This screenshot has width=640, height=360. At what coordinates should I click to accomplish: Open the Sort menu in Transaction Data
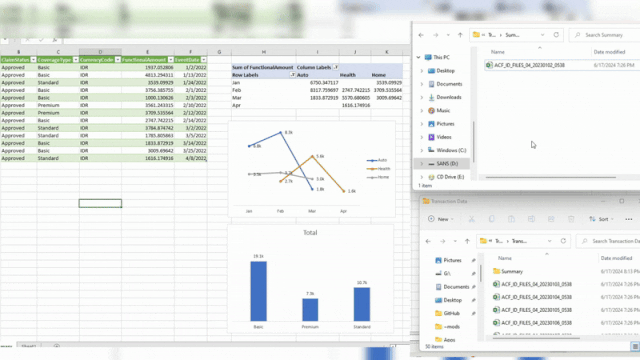[x=601, y=219]
